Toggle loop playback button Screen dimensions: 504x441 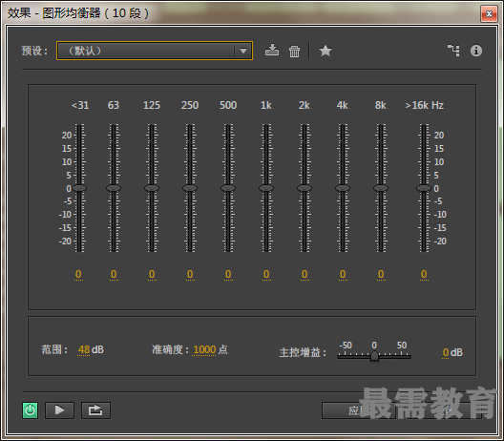coord(95,410)
